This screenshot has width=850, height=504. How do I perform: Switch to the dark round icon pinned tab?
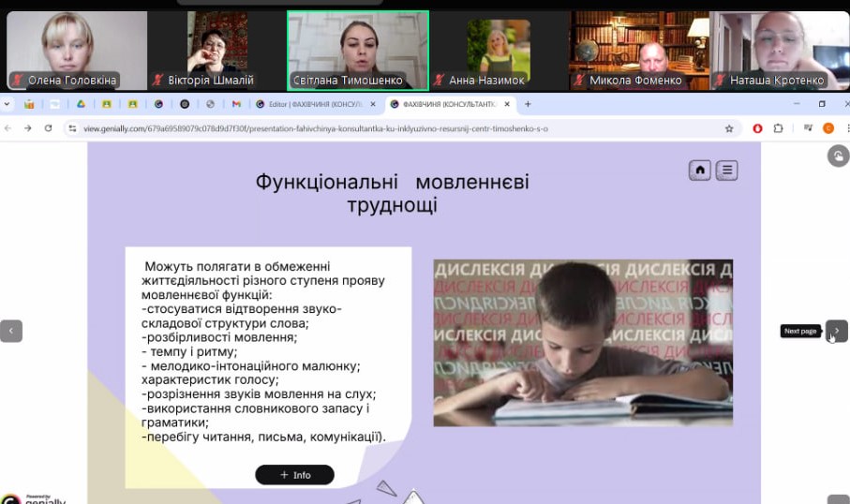(x=185, y=104)
